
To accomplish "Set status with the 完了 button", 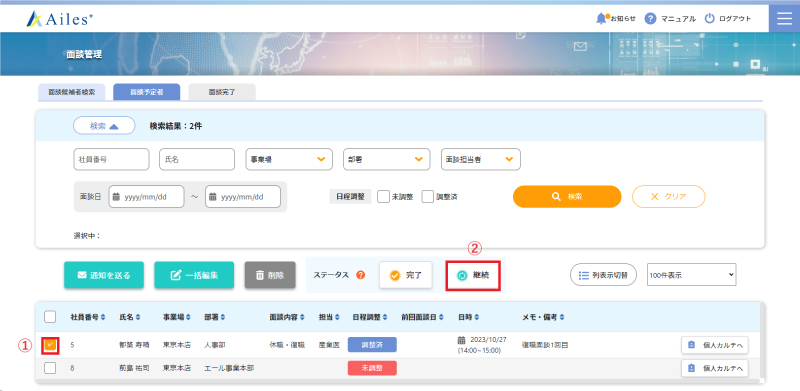I will pyautogui.click(x=406, y=275).
